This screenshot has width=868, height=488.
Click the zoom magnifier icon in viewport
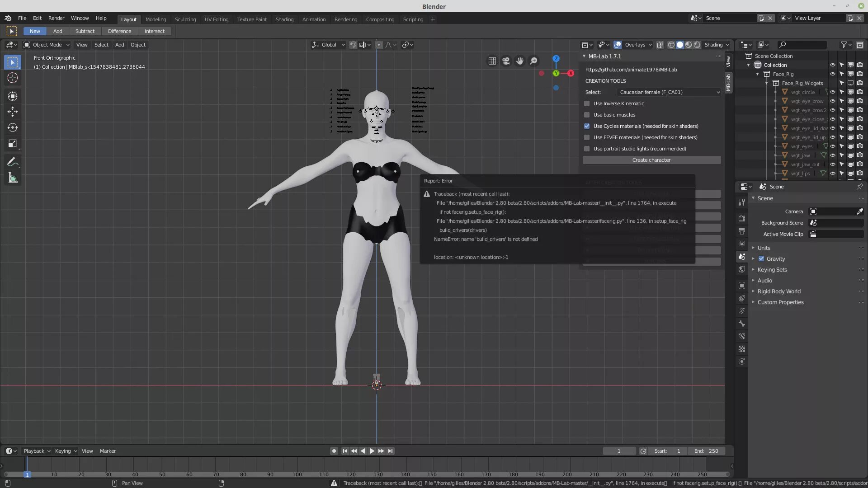(534, 61)
